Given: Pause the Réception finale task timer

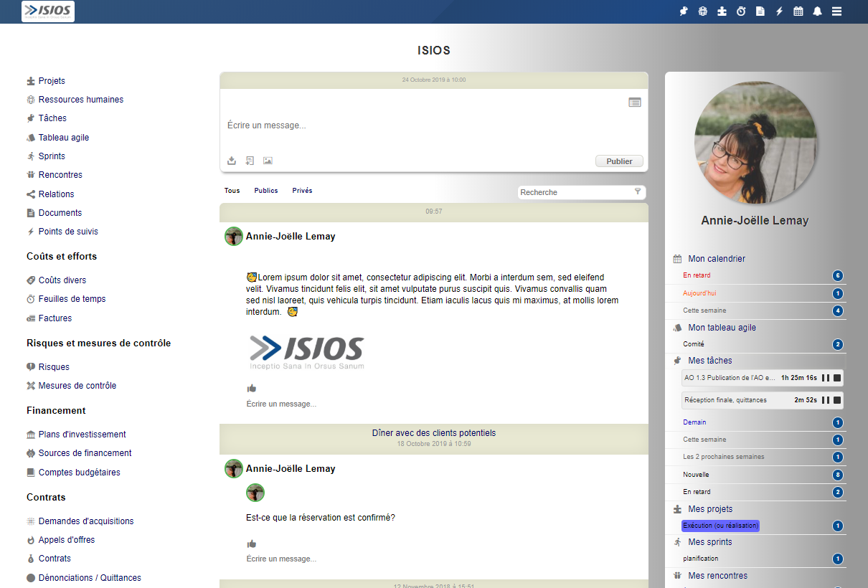Looking at the screenshot, I should (826, 400).
